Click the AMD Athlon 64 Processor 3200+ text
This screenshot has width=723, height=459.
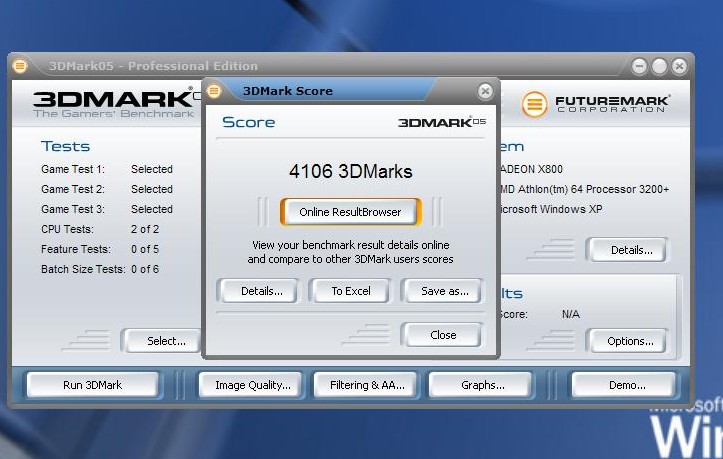585,189
